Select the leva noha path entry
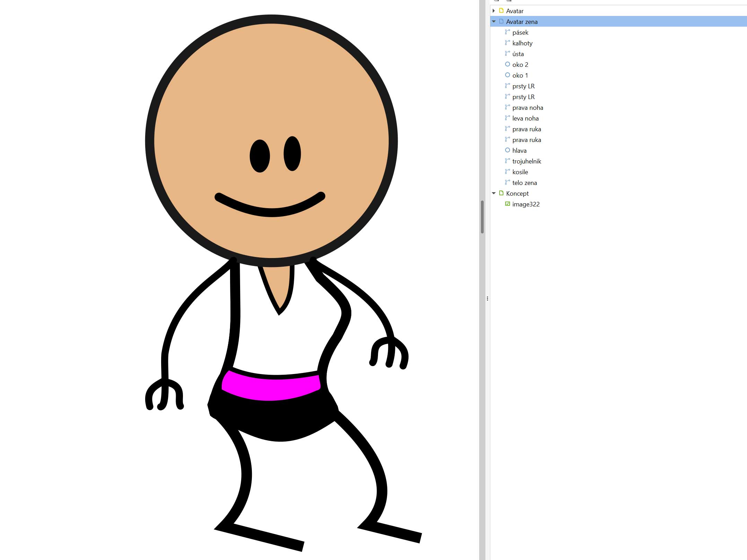Screen dimensions: 747x560 pos(525,118)
